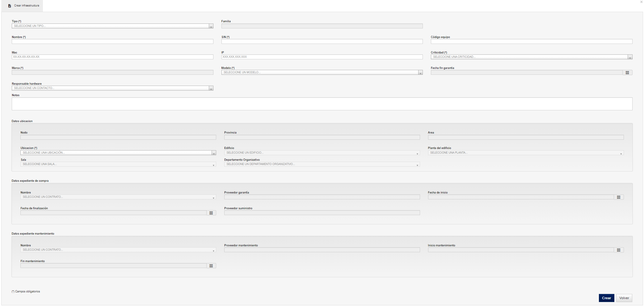Switch to the Crear infraestructura tab
Screen dimensions: 644x306
pyautogui.click(x=22, y=6)
